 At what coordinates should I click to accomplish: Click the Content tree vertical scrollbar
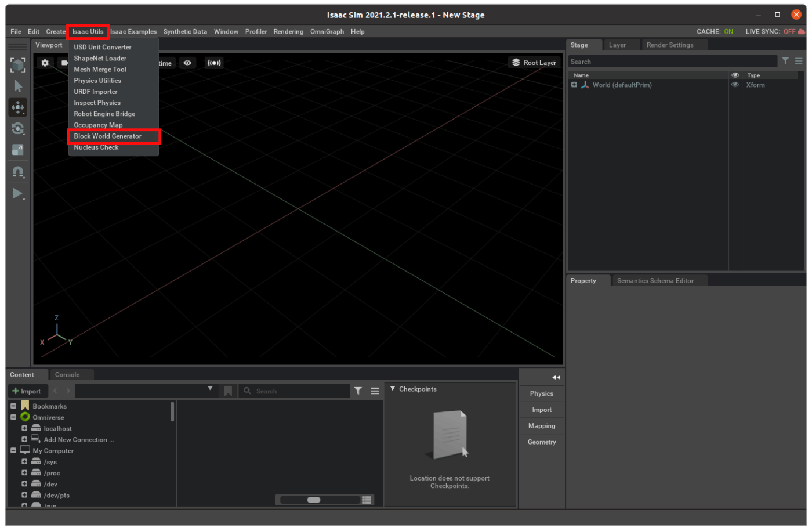pyautogui.click(x=172, y=411)
